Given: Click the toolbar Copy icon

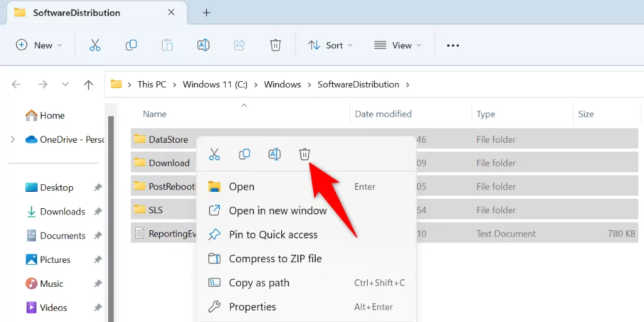Looking at the screenshot, I should [131, 45].
